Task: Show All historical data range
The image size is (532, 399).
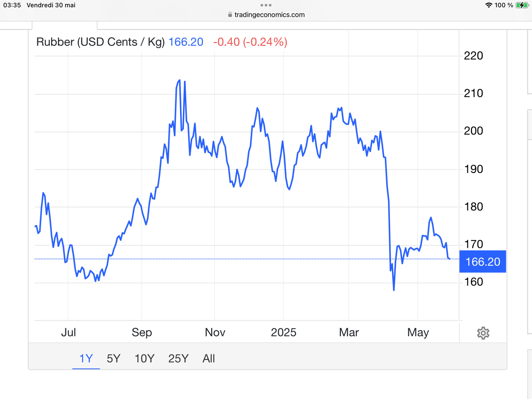Action: click(x=209, y=358)
